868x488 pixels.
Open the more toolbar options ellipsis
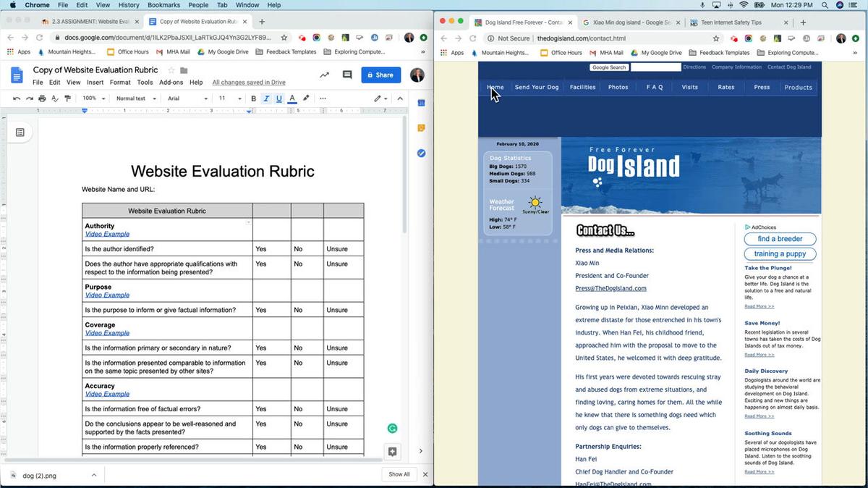pyautogui.click(x=323, y=98)
